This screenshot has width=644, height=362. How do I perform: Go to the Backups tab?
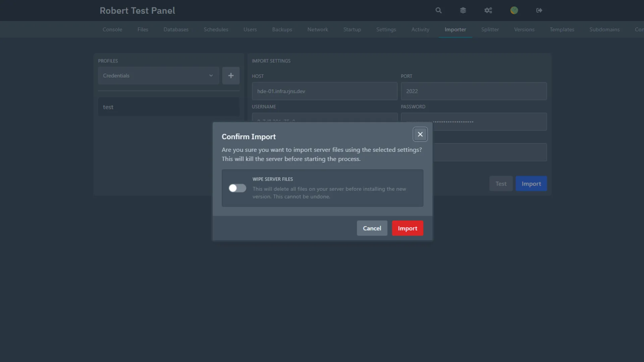[282, 29]
